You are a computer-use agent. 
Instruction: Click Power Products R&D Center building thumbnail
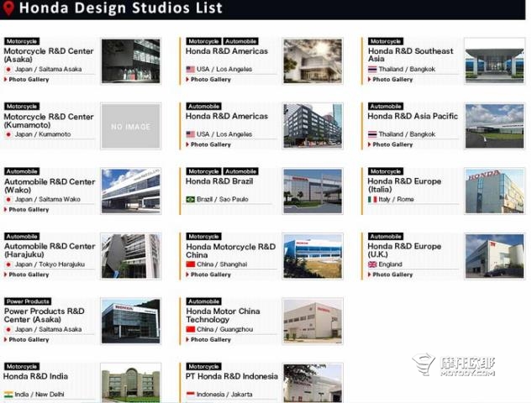[x=131, y=322]
